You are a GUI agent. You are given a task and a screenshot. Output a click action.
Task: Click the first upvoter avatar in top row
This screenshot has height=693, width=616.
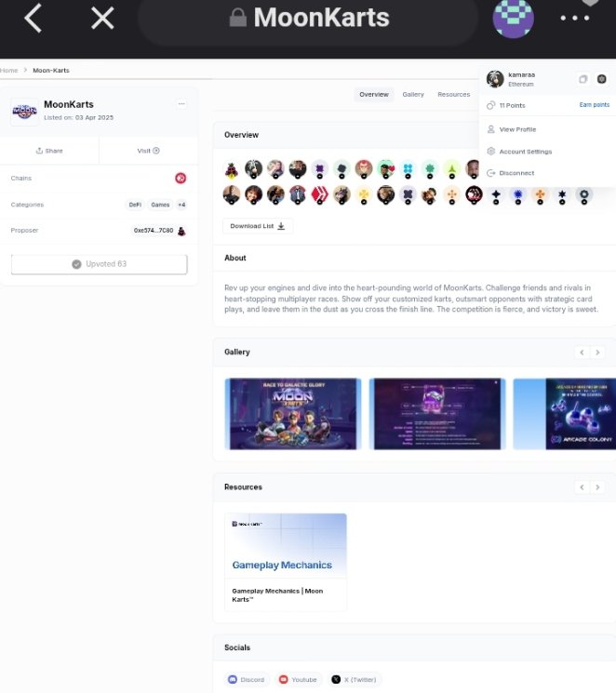232,169
